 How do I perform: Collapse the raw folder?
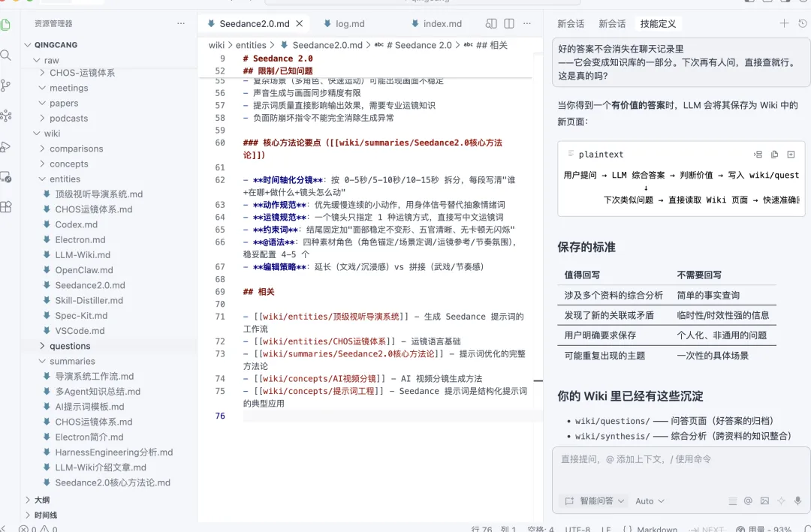[x=51, y=61]
